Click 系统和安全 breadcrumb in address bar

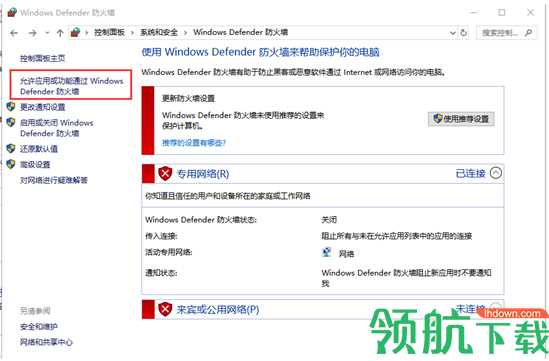[x=159, y=33]
